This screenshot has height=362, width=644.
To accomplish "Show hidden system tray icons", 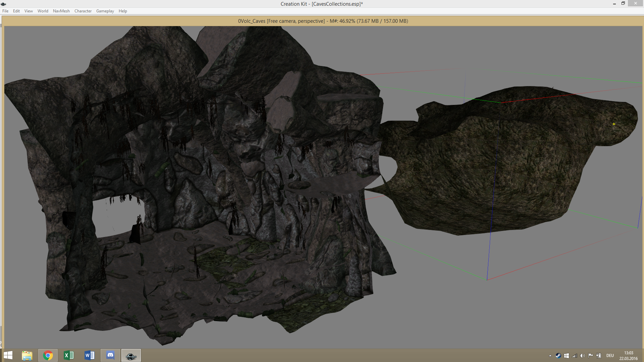I will tap(550, 356).
